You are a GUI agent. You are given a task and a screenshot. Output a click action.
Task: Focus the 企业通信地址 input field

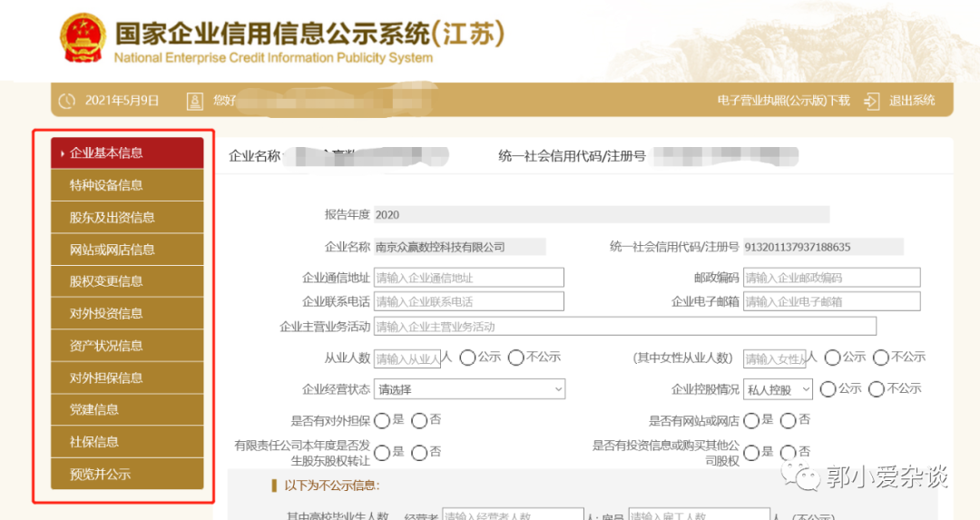click(469, 278)
